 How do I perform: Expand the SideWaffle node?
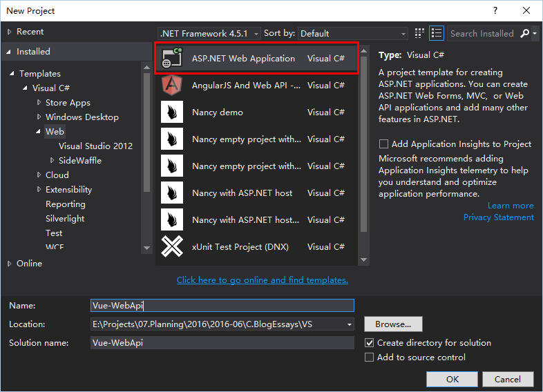tap(52, 160)
